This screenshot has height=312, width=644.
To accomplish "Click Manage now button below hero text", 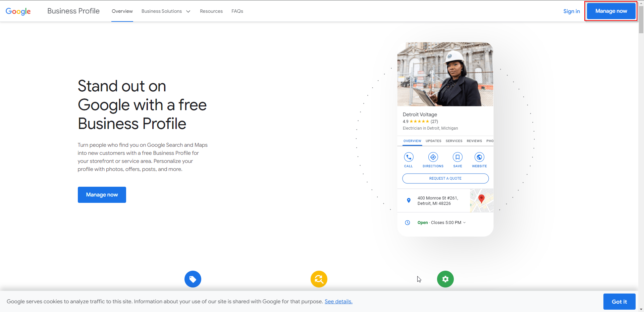I will [x=102, y=195].
